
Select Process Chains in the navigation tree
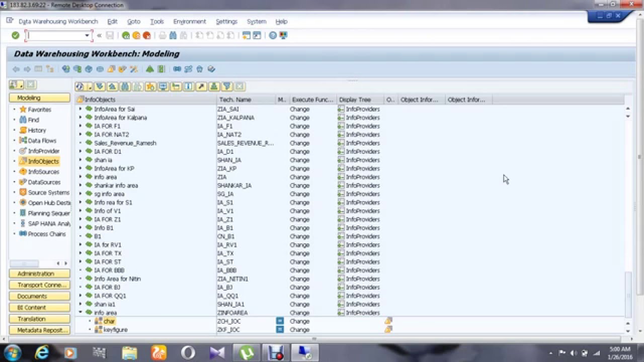47,234
